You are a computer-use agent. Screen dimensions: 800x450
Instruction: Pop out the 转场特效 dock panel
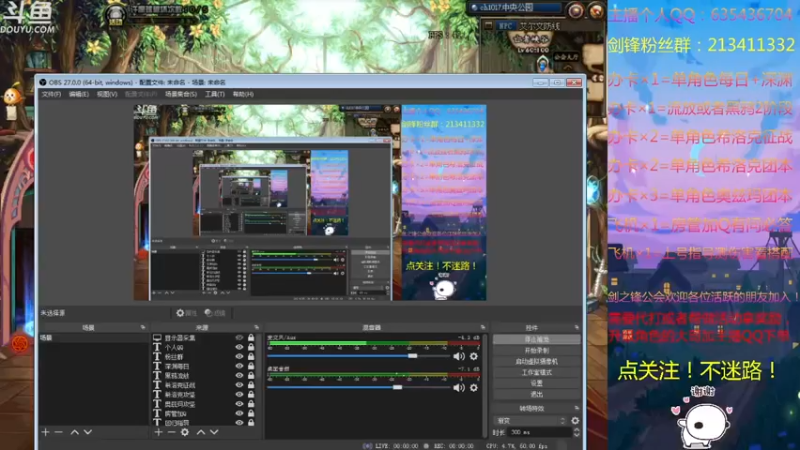577,408
